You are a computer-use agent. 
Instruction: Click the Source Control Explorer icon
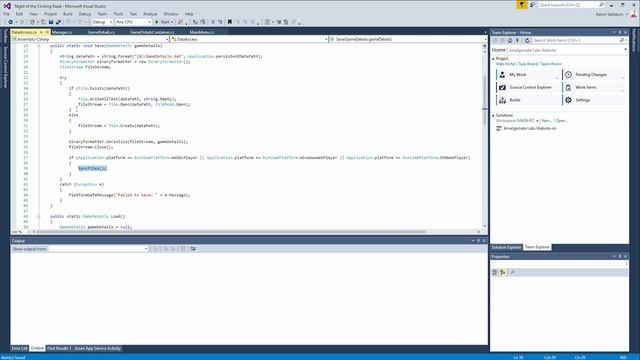[502, 87]
